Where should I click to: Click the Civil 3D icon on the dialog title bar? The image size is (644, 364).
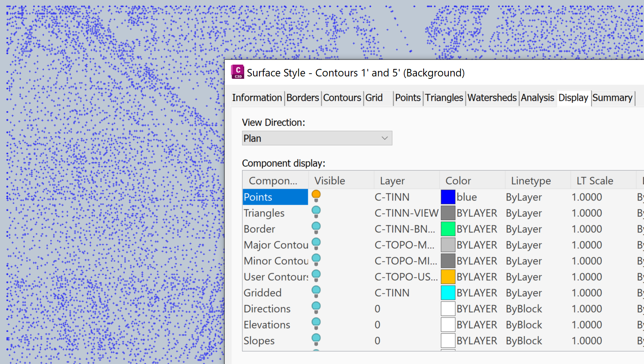click(x=238, y=72)
